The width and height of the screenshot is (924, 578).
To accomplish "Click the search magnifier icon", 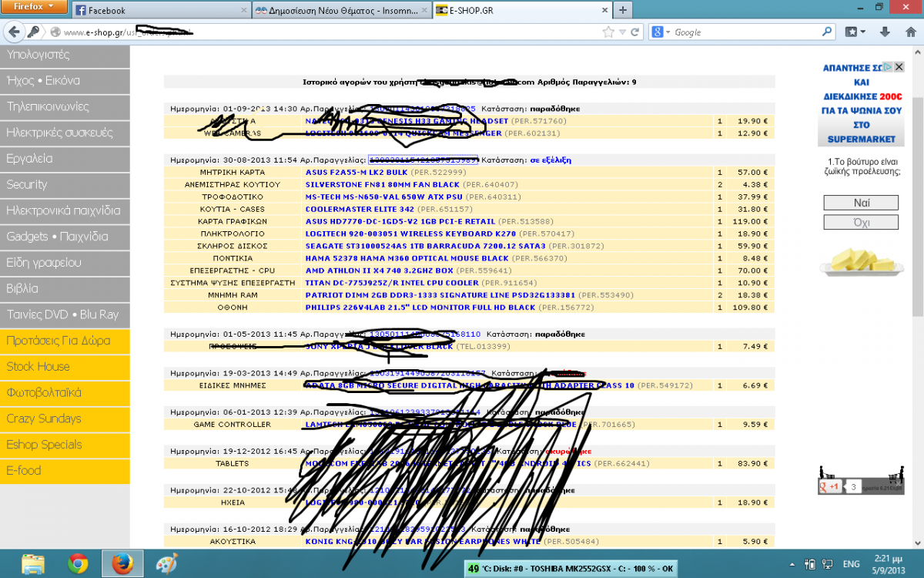I will [827, 32].
